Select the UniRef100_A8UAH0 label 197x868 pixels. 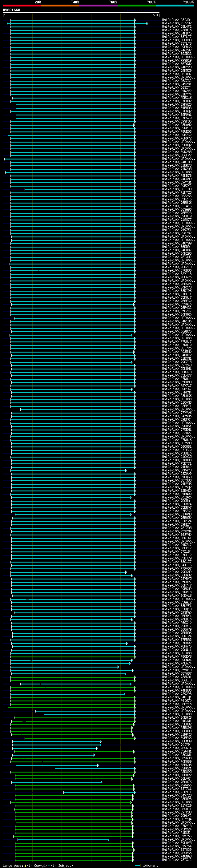177,125
